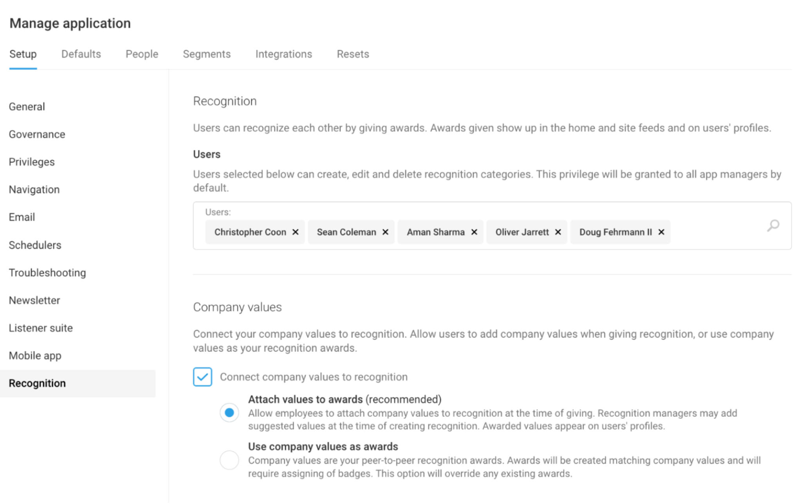The image size is (812, 504).
Task: Choose Use company values as awards
Action: click(229, 460)
